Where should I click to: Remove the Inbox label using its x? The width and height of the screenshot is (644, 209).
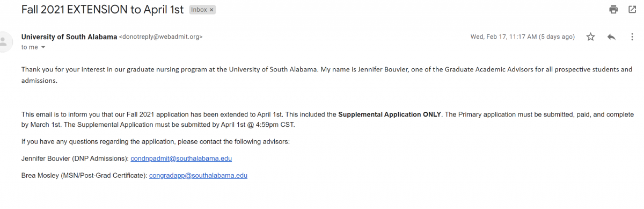pos(211,10)
